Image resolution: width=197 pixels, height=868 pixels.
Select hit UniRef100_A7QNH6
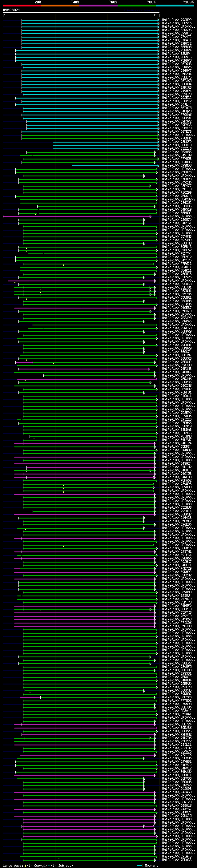177,139
